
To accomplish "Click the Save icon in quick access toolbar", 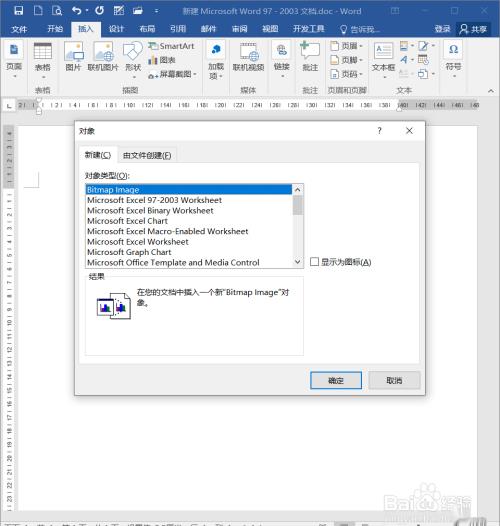I will click(x=18, y=11).
